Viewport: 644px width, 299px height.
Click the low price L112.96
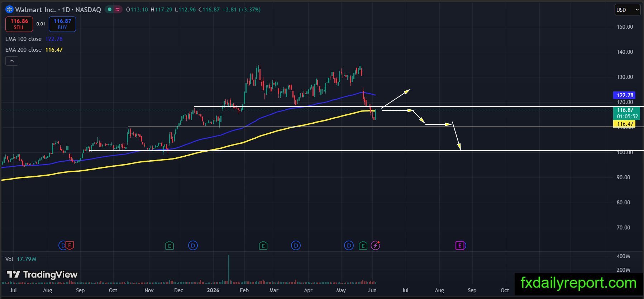[185, 10]
